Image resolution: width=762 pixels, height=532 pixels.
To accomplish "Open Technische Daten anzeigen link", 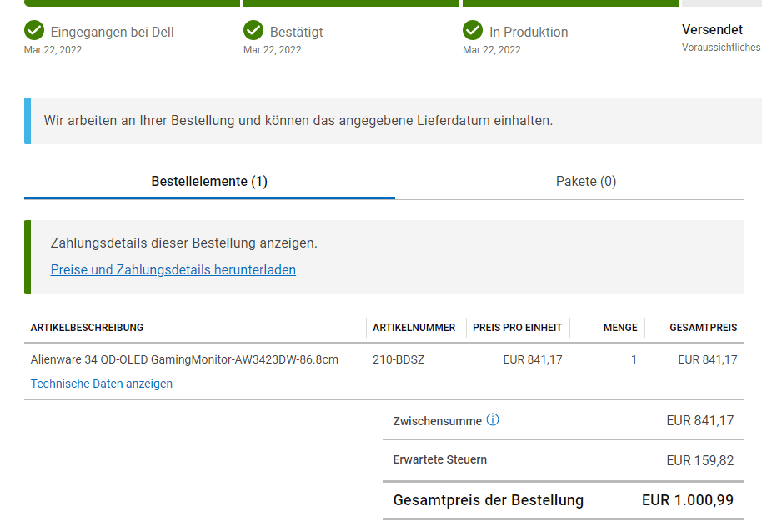I will (101, 384).
